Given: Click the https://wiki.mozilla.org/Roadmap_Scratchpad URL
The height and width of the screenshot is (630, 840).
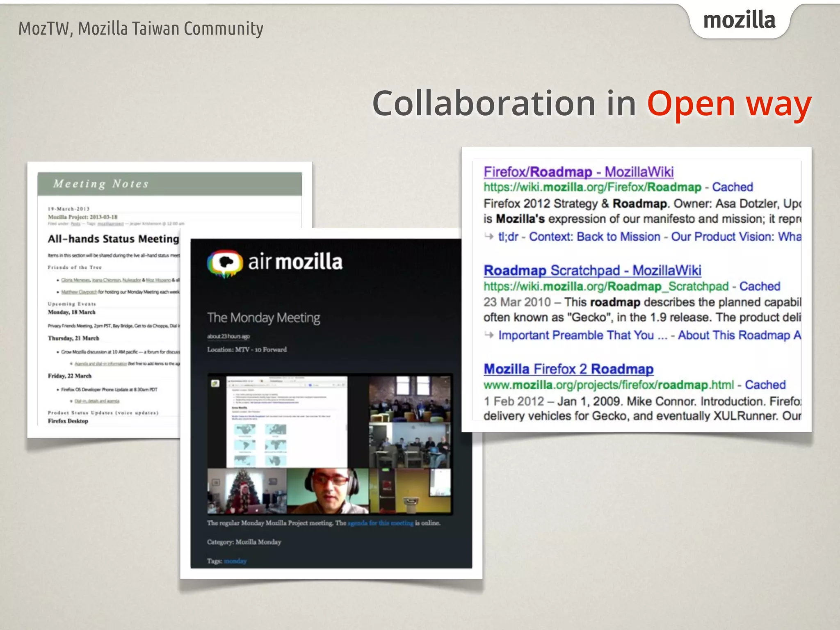Looking at the screenshot, I should pyautogui.click(x=606, y=286).
